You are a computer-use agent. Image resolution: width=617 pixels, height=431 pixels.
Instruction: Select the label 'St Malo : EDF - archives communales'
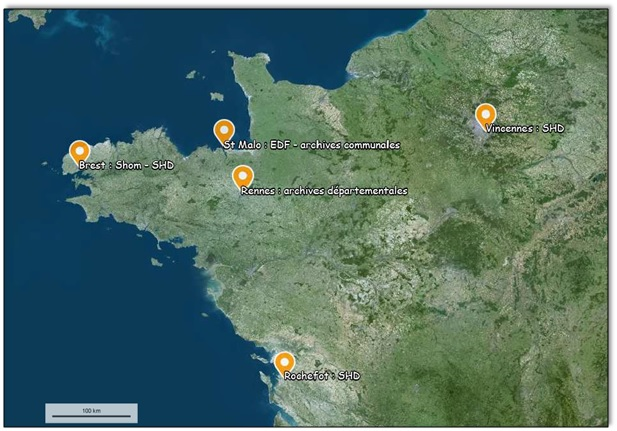coord(312,145)
